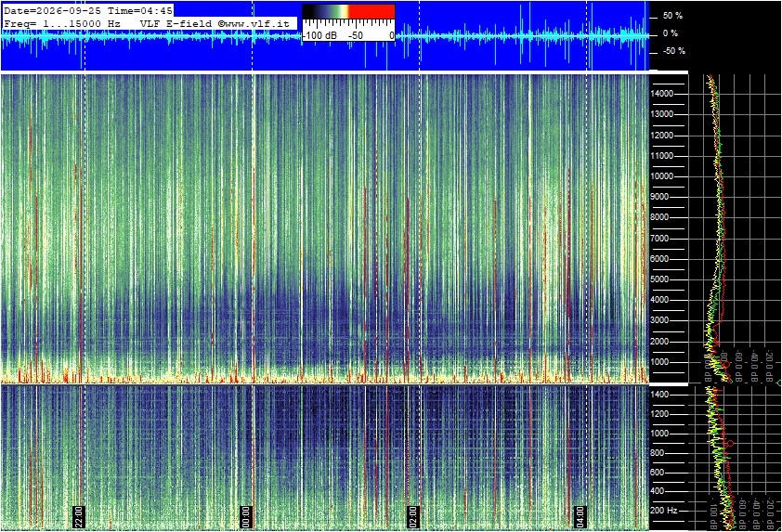The image size is (782, 532).
Task: Click the -40.0 dB label in lower spectrum plot
Action: [x=755, y=513]
